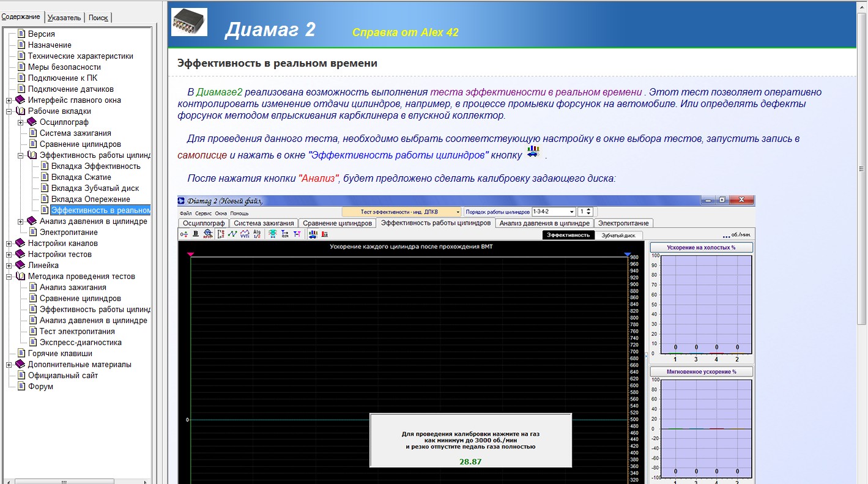
Task: Open the Тест эффективности - инд. ДПКВ dropdown
Action: click(x=402, y=212)
